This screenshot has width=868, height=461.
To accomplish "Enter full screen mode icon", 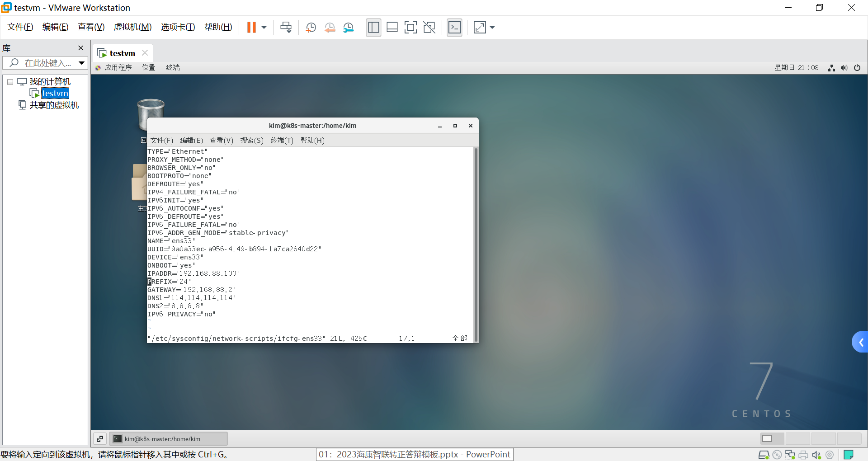I will pyautogui.click(x=410, y=28).
